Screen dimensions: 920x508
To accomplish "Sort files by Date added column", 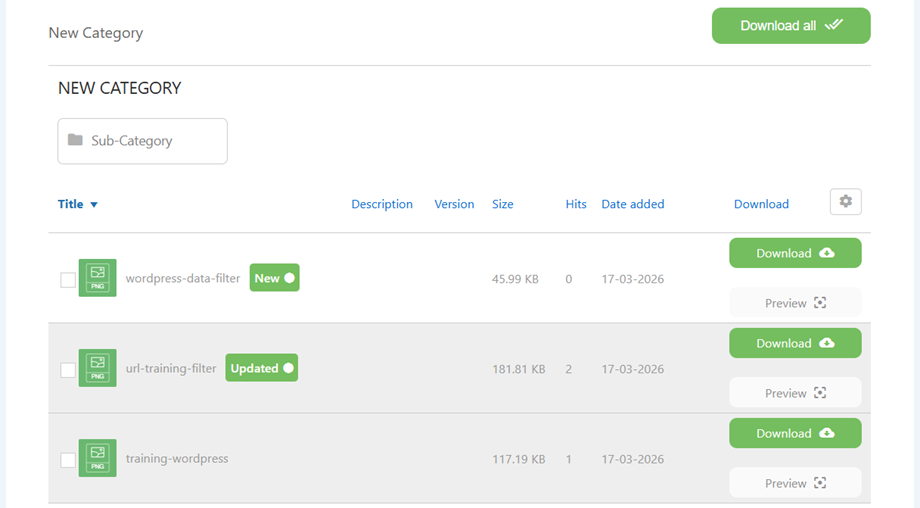I will point(632,204).
